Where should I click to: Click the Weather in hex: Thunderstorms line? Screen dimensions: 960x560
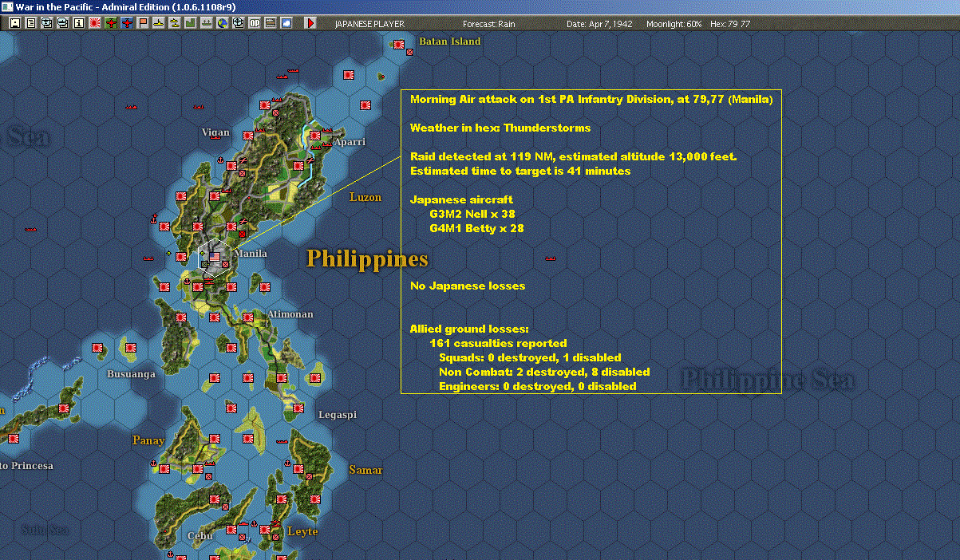pyautogui.click(x=500, y=128)
